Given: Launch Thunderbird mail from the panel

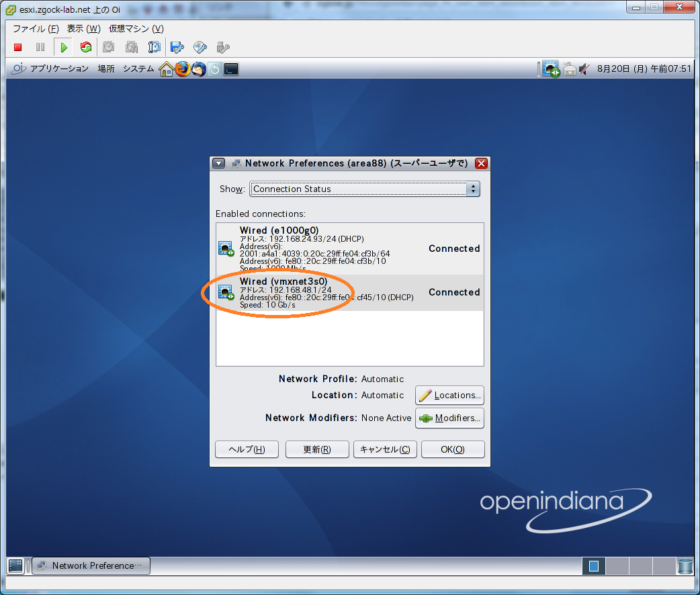Looking at the screenshot, I should tap(199, 69).
